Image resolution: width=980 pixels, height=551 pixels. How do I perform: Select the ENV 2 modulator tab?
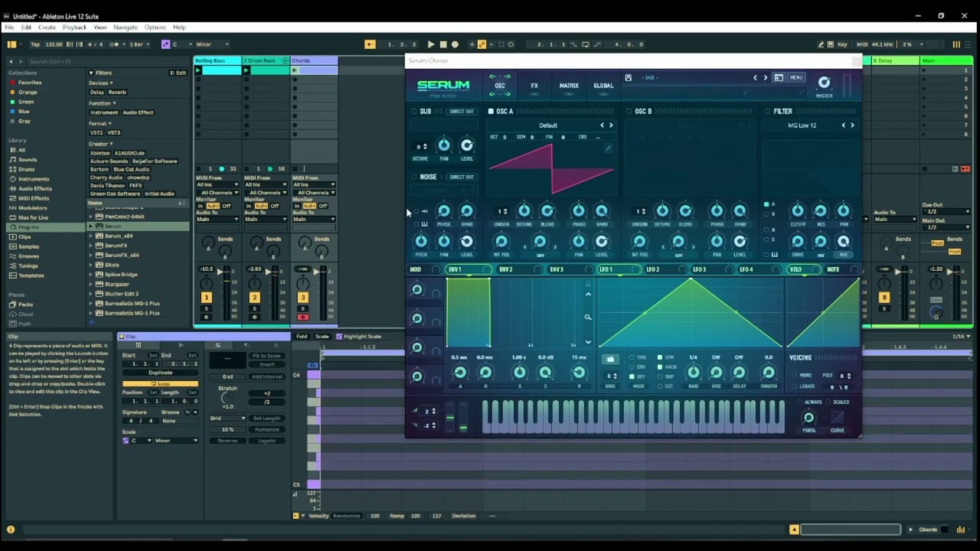point(505,269)
